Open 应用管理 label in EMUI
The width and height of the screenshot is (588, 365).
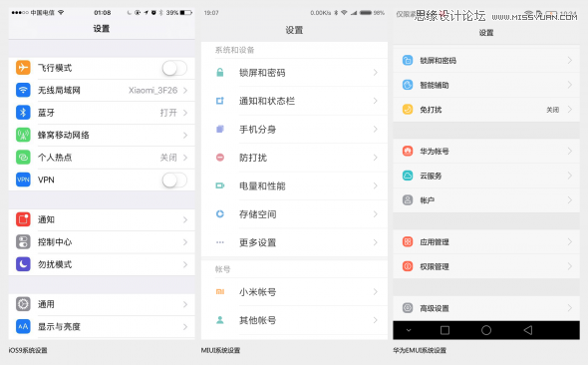pos(435,242)
